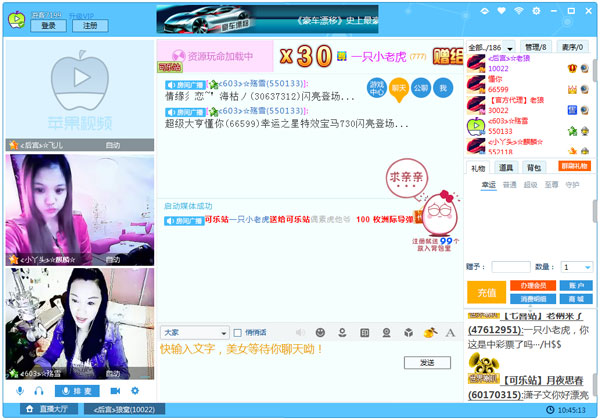Screen dimensions: 600x420
Task: Select the 公聊 public chat bubble
Action: 421,88
